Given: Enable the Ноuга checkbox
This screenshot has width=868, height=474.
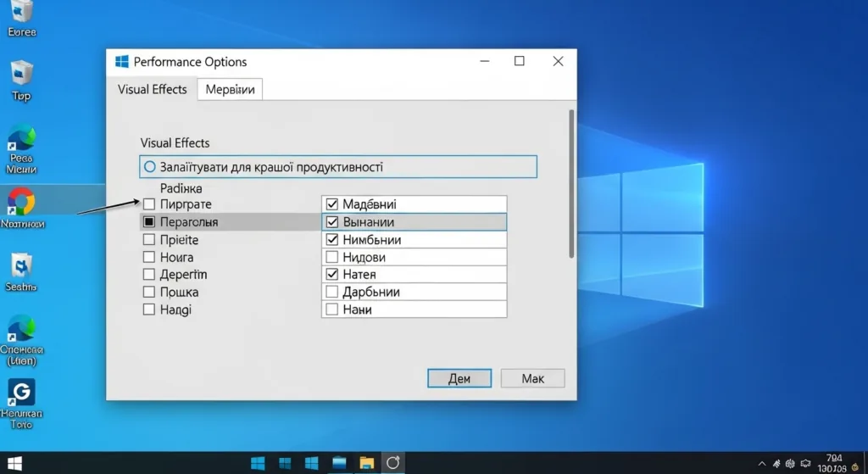Looking at the screenshot, I should [149, 257].
